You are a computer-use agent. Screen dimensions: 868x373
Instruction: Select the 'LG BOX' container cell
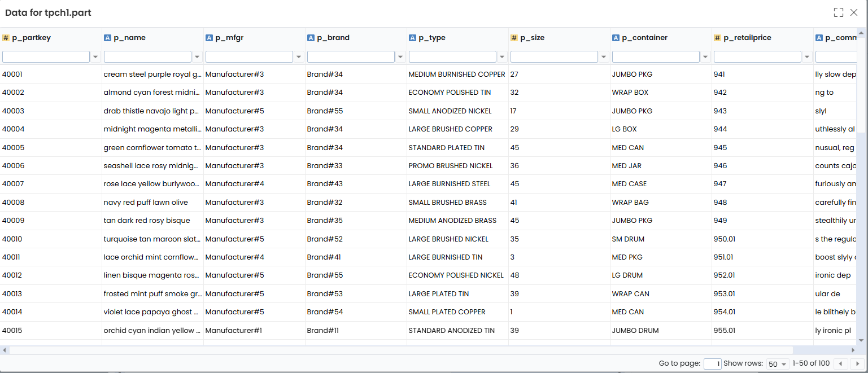[x=661, y=129]
